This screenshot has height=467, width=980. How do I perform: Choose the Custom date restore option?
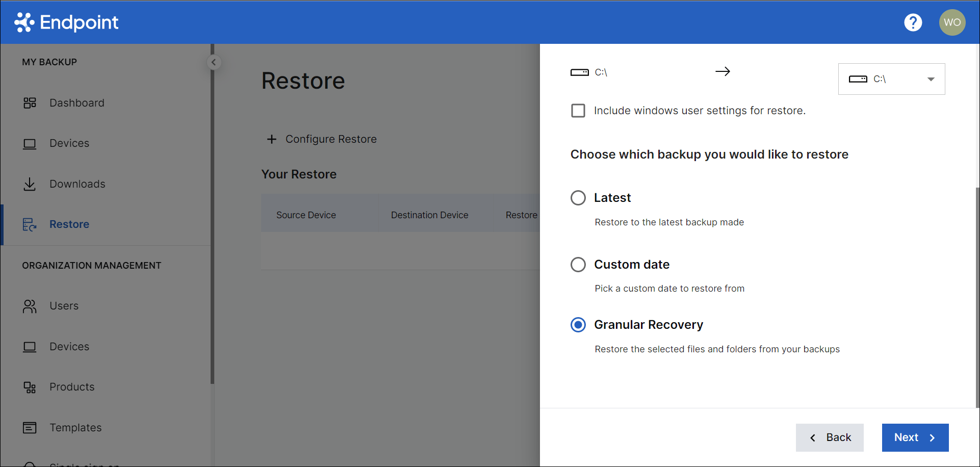(578, 265)
